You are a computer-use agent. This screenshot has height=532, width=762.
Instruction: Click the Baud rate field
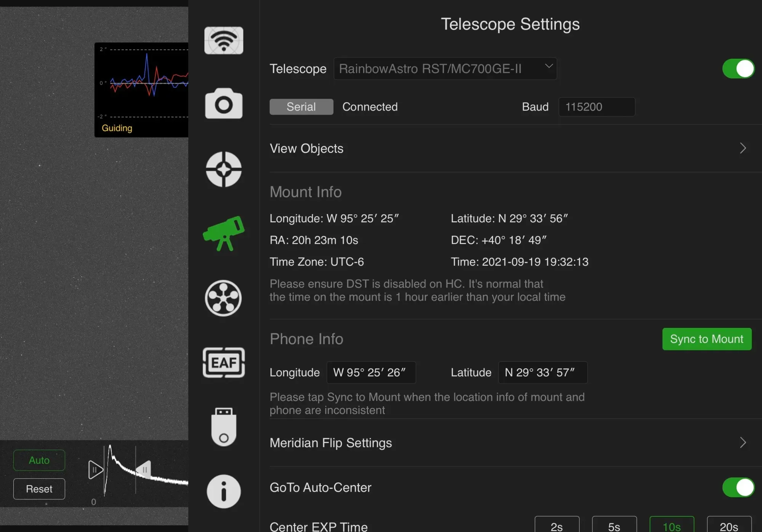pyautogui.click(x=596, y=107)
